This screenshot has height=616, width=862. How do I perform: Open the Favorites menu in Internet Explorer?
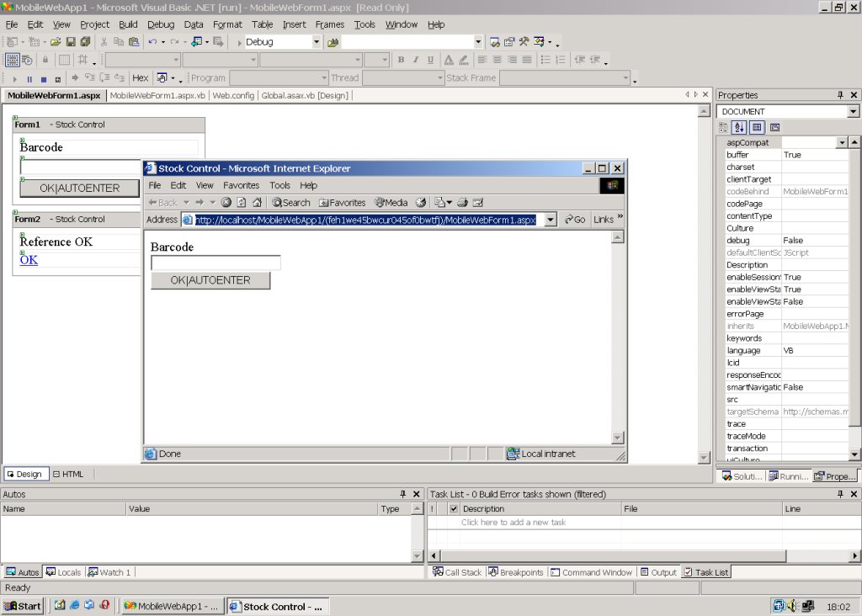pyautogui.click(x=241, y=185)
